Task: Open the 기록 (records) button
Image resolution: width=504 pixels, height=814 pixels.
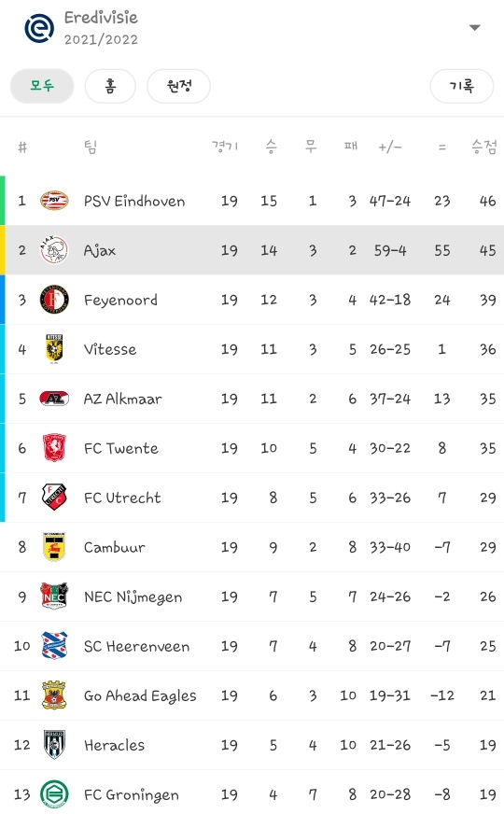Action: [461, 86]
